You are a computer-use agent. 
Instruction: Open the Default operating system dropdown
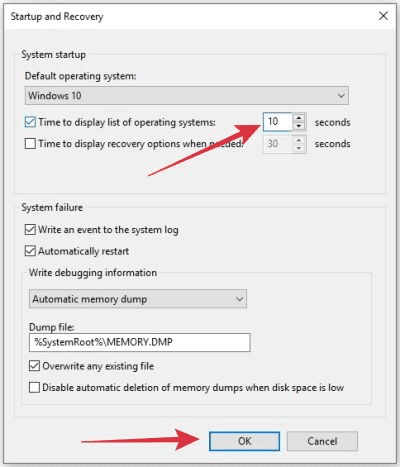click(x=187, y=96)
